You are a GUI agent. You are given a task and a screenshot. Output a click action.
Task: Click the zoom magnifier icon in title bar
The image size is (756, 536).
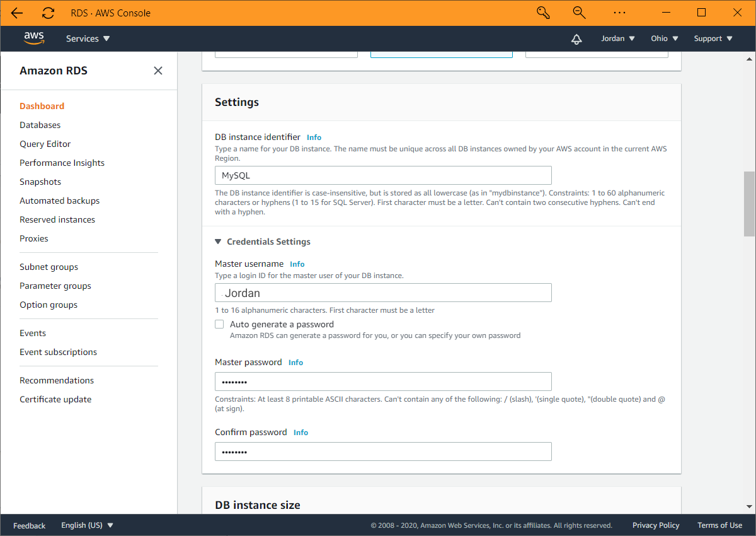pyautogui.click(x=579, y=13)
